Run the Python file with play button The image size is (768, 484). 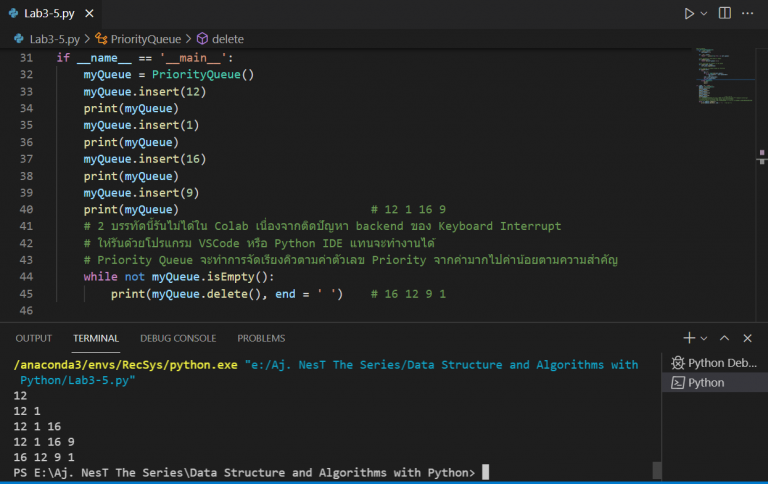coord(689,14)
